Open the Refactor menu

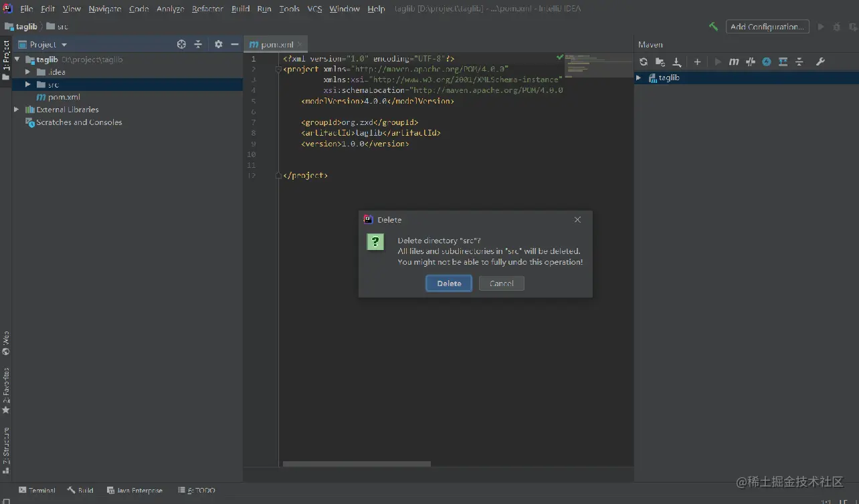coord(207,9)
